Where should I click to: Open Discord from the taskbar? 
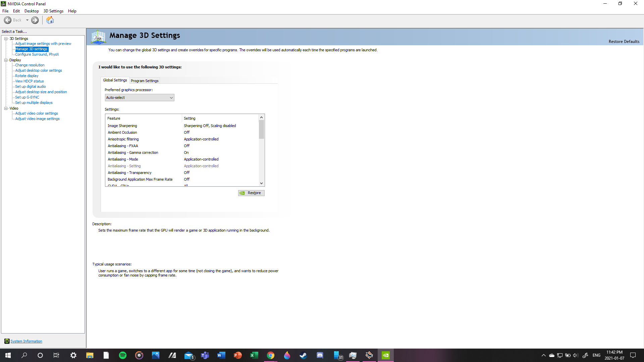(320, 355)
